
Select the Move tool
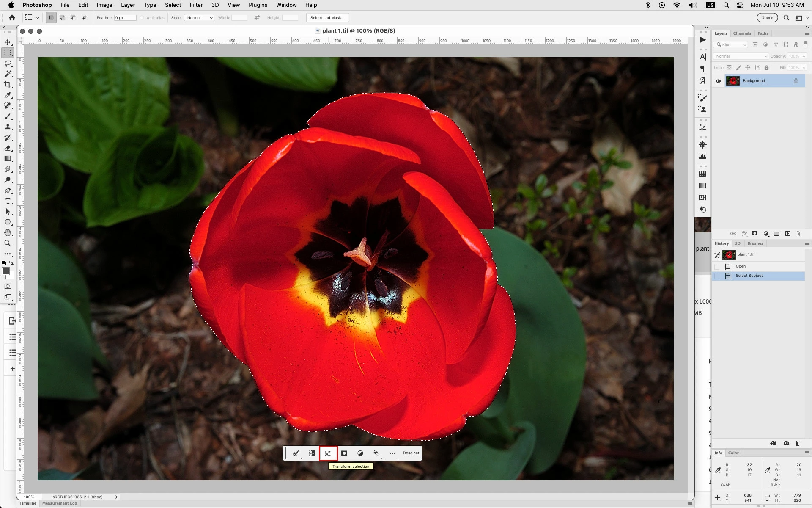(x=8, y=42)
